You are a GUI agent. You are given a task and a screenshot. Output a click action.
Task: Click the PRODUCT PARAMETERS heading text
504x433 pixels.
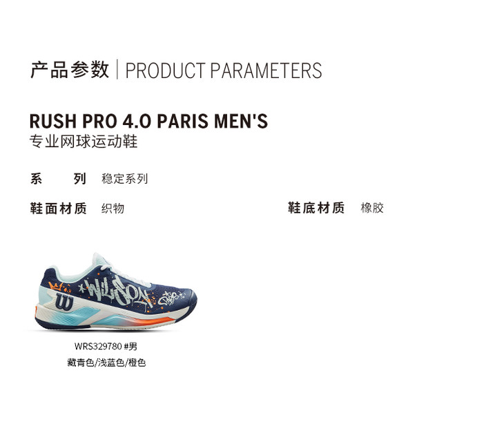[x=224, y=70]
